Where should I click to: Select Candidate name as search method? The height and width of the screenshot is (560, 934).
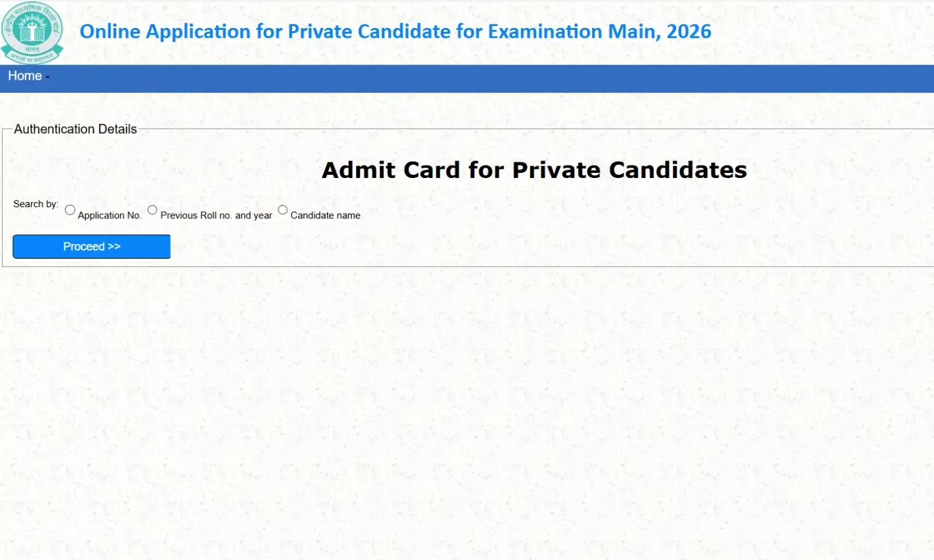[283, 210]
